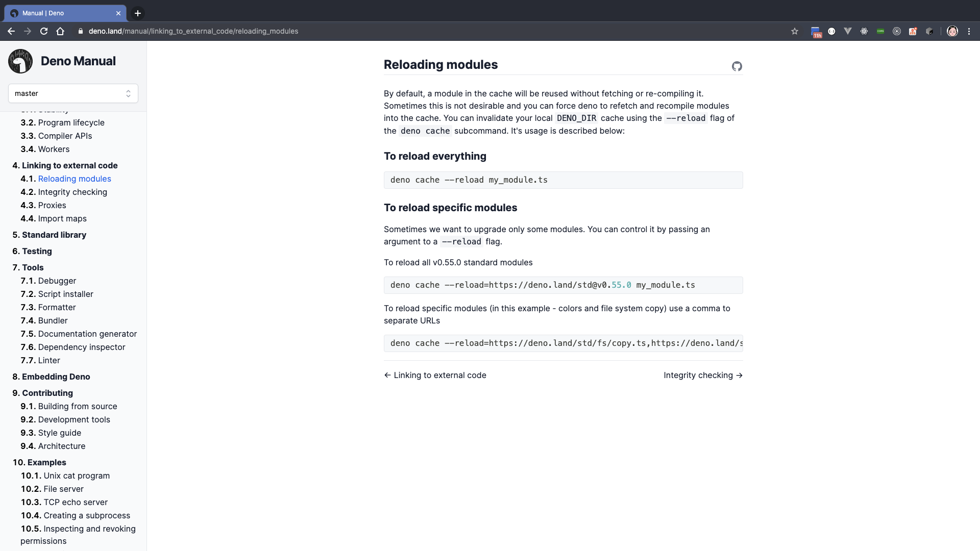The image size is (980, 551).
Task: Go to 7.4 Bundler in sidebar
Action: pos(53,320)
